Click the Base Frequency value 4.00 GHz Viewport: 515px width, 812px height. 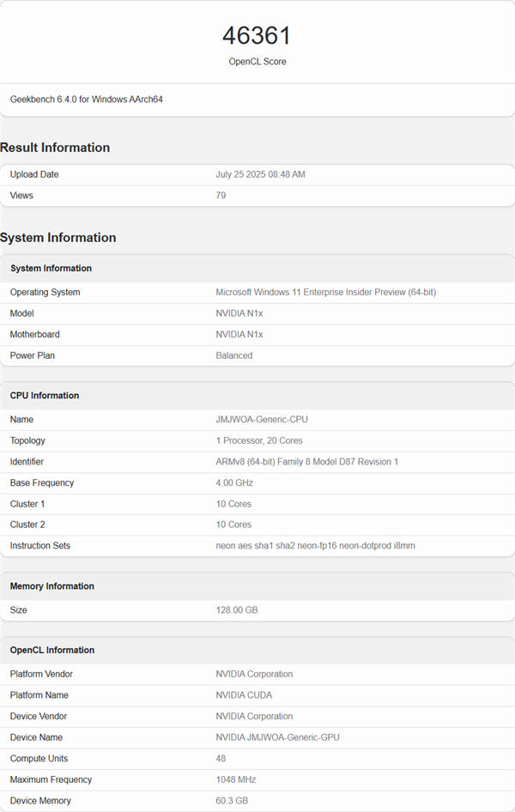coord(234,482)
